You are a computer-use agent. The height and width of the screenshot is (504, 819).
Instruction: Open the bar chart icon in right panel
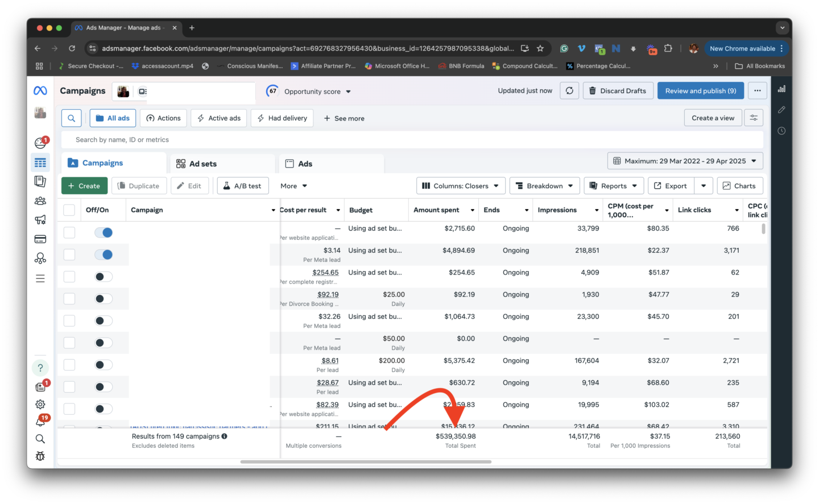click(781, 89)
